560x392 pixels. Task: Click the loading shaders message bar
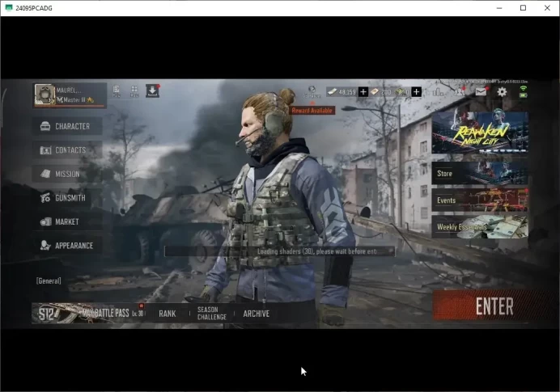279,251
